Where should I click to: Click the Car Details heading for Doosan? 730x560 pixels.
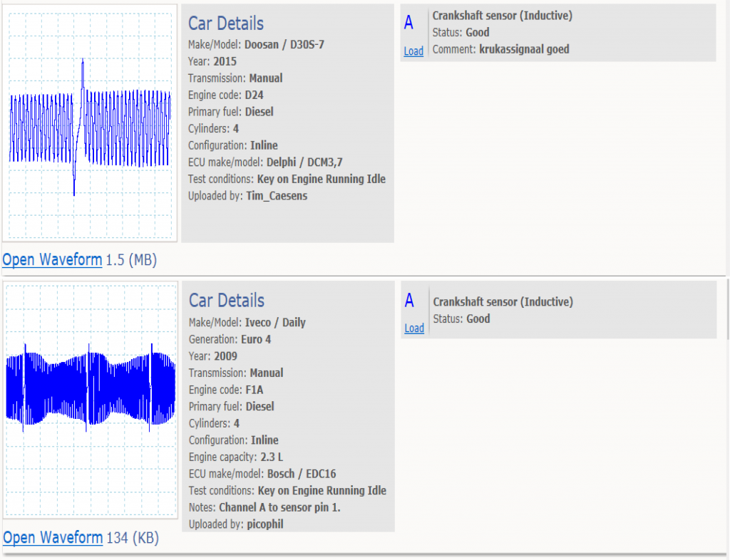tap(226, 24)
